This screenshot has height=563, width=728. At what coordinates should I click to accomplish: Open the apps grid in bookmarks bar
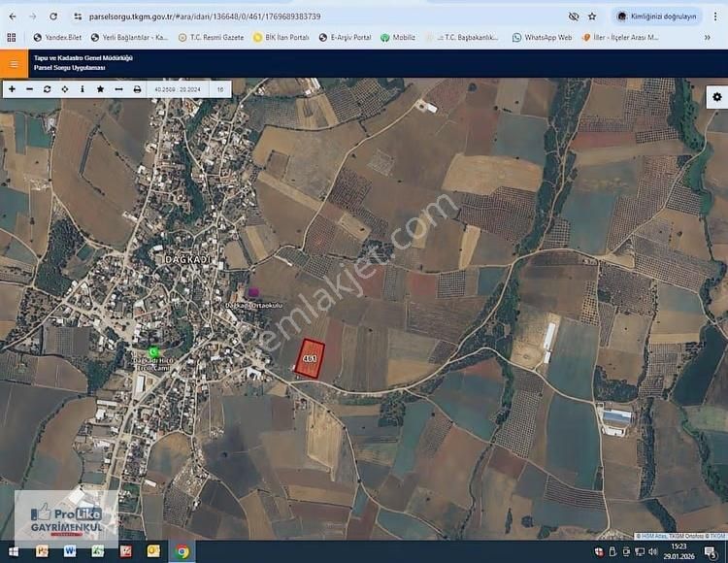[x=12, y=38]
